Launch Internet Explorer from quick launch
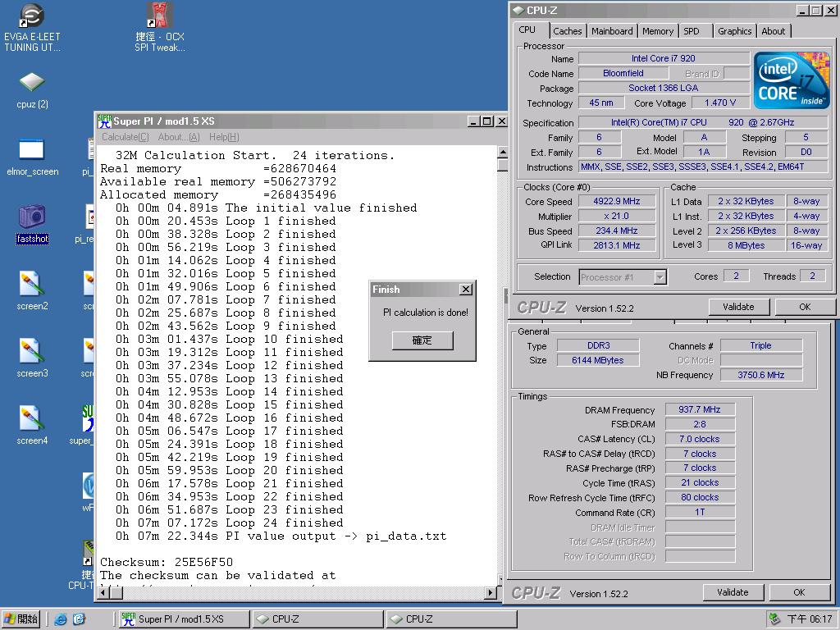The image size is (840, 630). click(x=61, y=619)
